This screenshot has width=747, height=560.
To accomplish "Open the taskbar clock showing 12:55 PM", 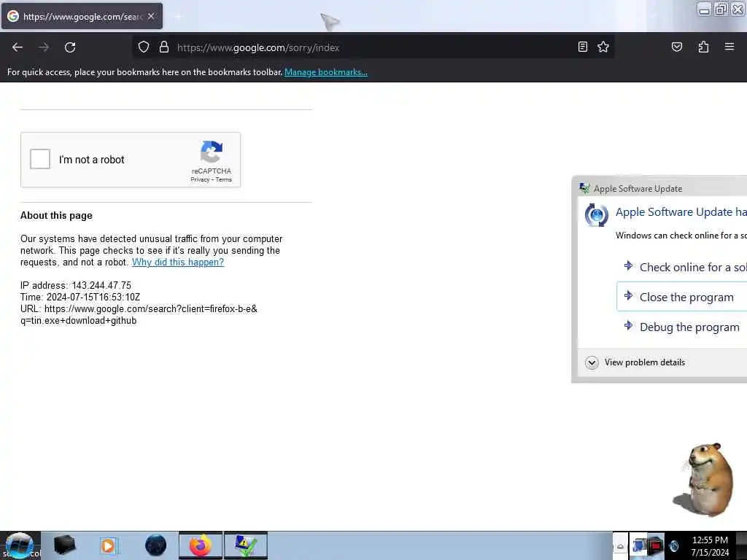I will pos(709,545).
